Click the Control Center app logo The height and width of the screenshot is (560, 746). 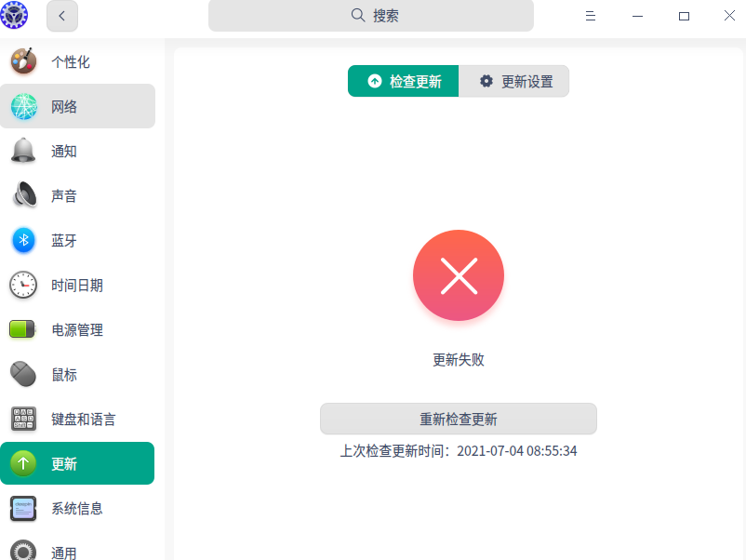click(14, 15)
